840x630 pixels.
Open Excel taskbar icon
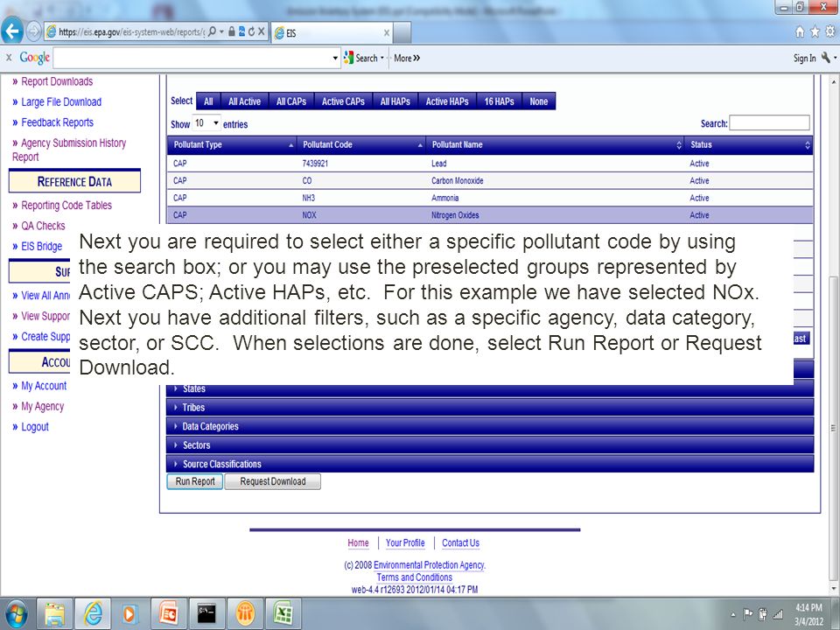click(283, 613)
